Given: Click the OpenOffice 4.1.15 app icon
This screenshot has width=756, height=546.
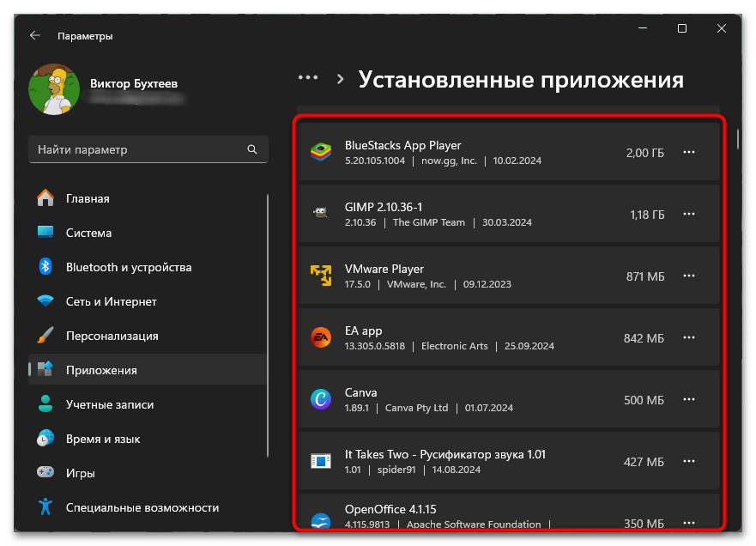Looking at the screenshot, I should tap(321, 521).
